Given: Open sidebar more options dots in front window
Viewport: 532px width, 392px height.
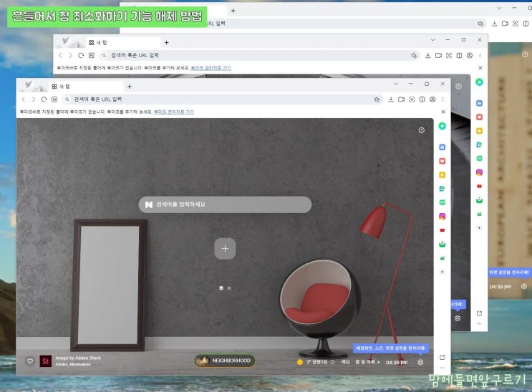Looking at the screenshot, I should click(x=442, y=368).
